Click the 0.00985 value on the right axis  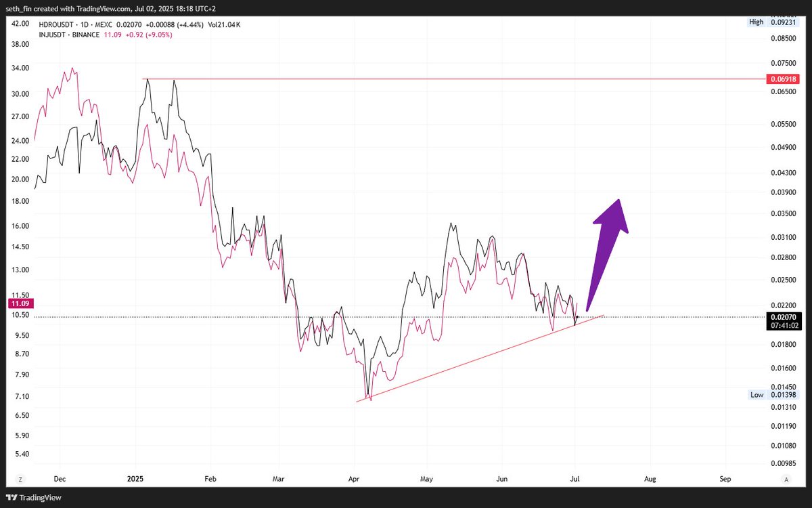tap(784, 463)
